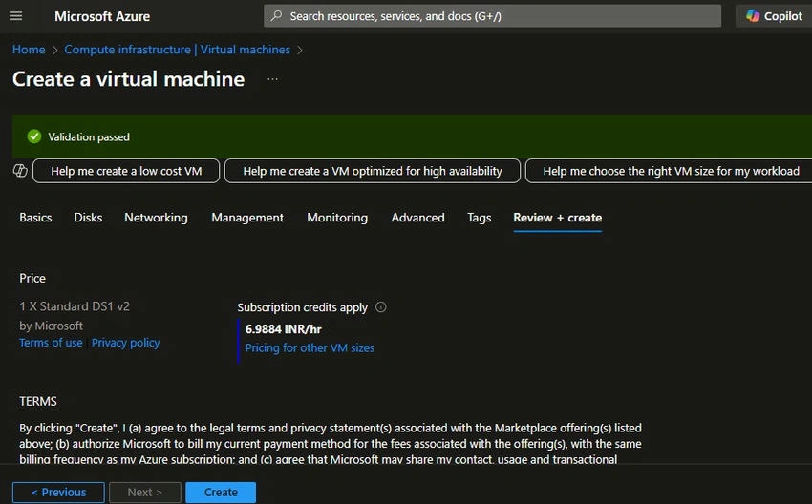
Task: Open Compute infrastructure Virtual machines breadcrumb
Action: (x=177, y=50)
